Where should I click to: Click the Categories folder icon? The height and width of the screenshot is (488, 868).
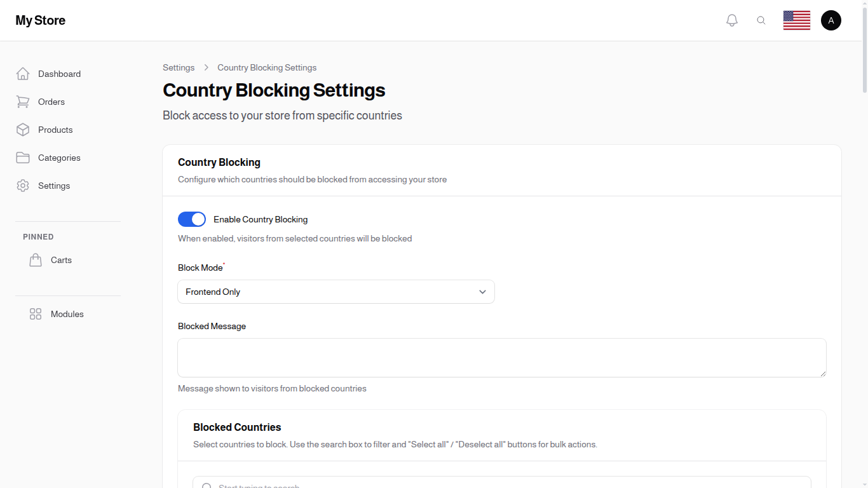(x=23, y=158)
